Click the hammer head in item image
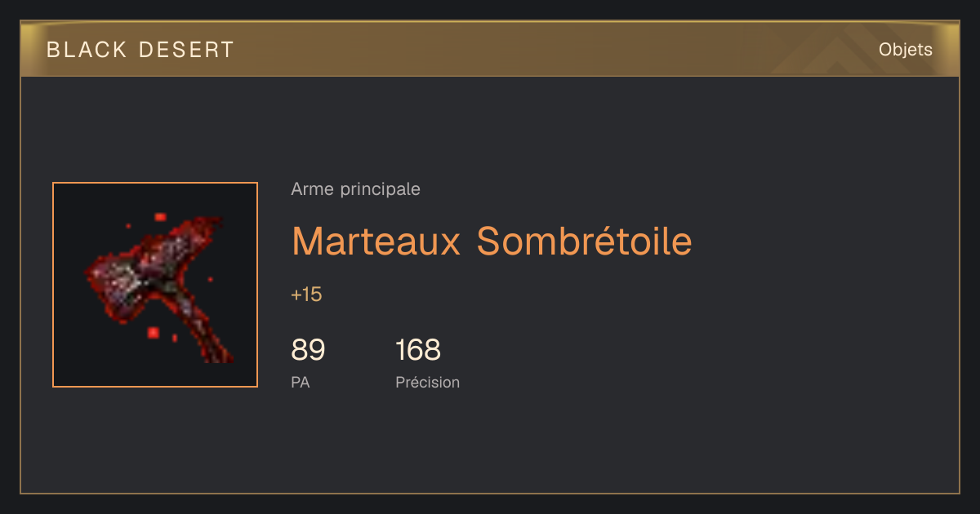Image resolution: width=980 pixels, height=514 pixels. pyautogui.click(x=139, y=269)
